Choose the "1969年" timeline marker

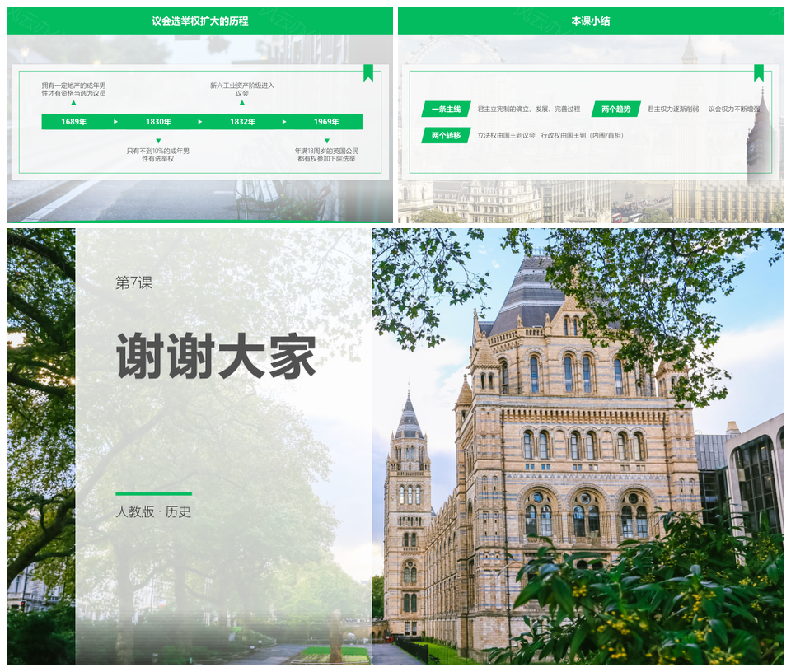(x=326, y=122)
